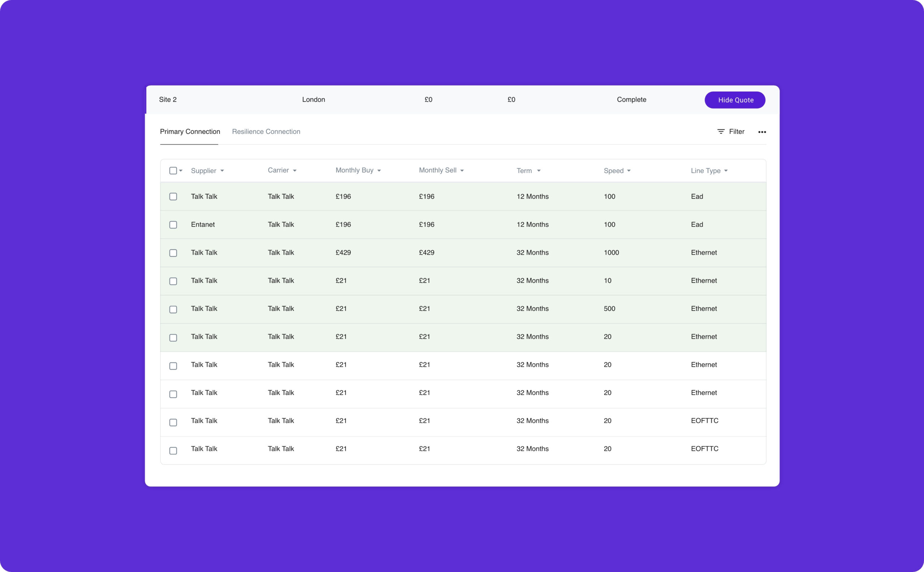924x572 pixels.
Task: Click the 1000 speed value
Action: coord(611,252)
